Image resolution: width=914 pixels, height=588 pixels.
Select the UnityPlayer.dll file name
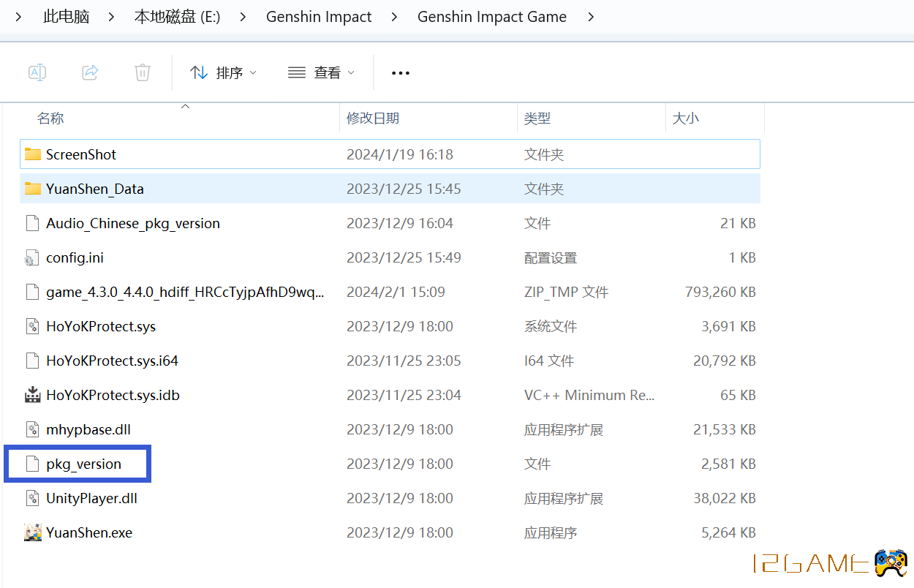[x=91, y=498]
